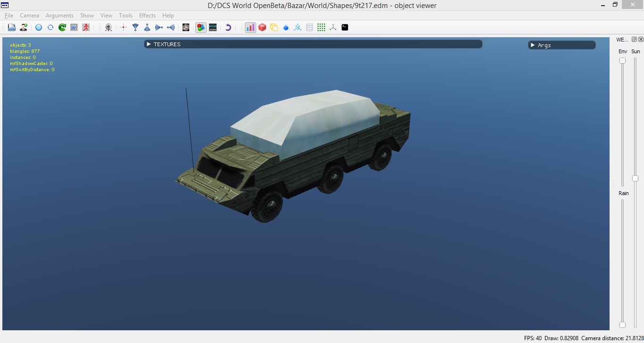Toggle the yellow wireframe boxes icon

pos(274,27)
